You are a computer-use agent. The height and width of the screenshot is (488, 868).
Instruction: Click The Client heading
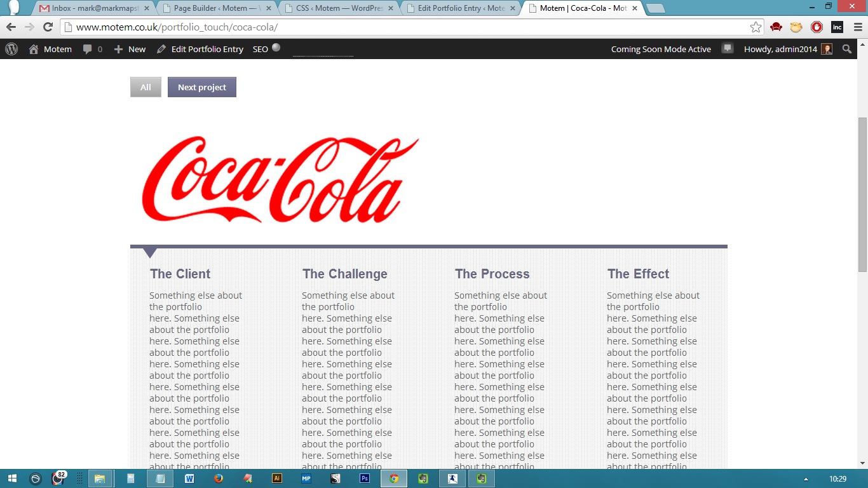tap(180, 274)
